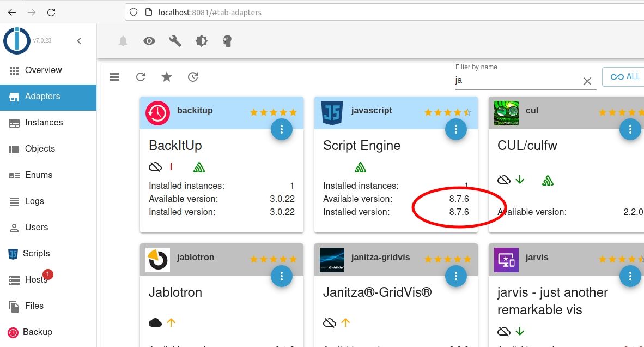This screenshot has width=644, height=347.
Task: Click the red Hosts notification badge
Action: [x=47, y=274]
